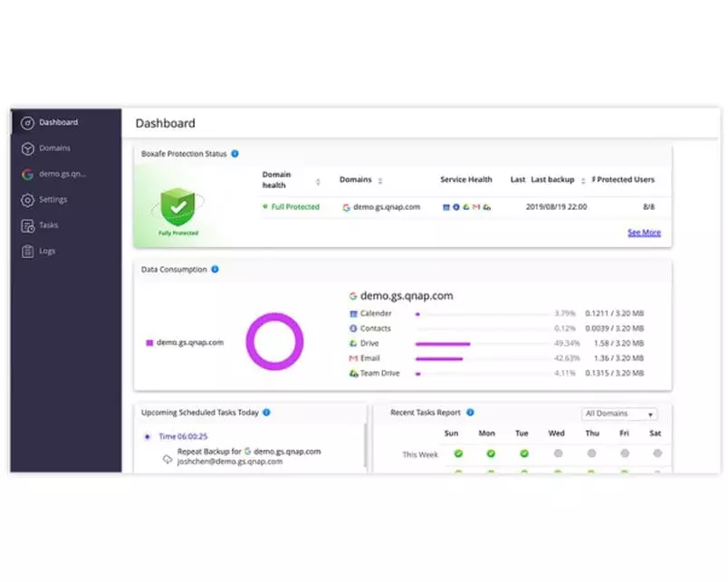Click the purple data consumption donut chart
Viewport: 728px width, 582px height.
coord(274,342)
